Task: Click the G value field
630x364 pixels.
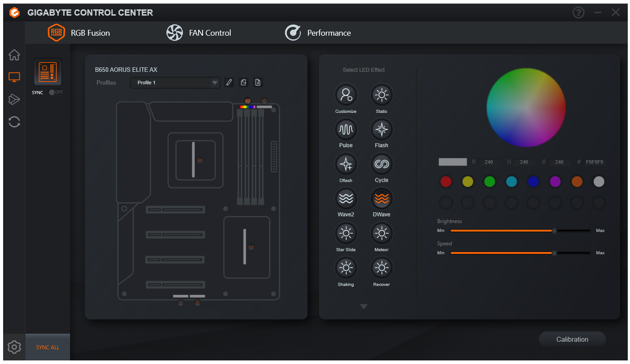Action: pos(524,162)
